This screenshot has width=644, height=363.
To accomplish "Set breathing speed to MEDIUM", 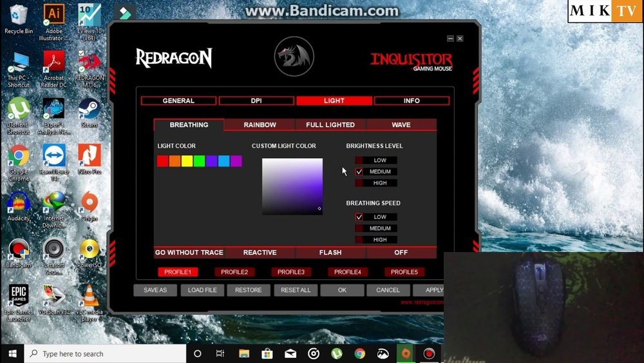I will pos(359,228).
